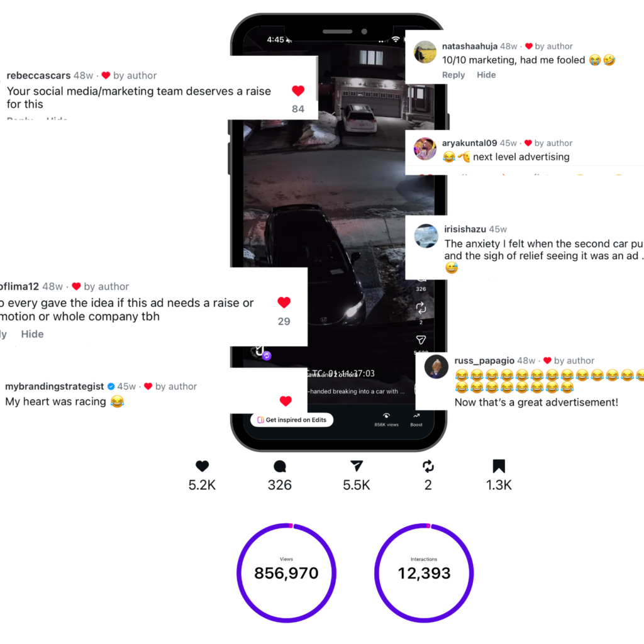The width and height of the screenshot is (644, 644).
Task: Toggle like heart on mybrandingstrategist comment
Action: pos(286,401)
